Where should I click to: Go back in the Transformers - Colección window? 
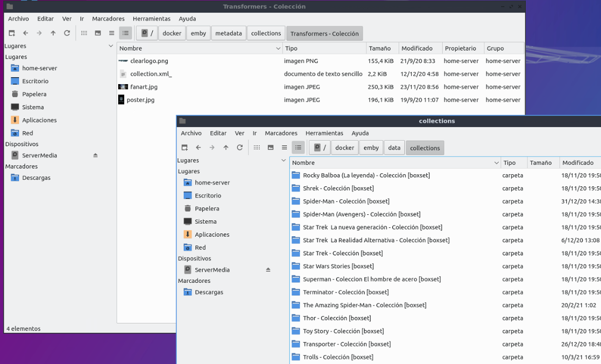[x=26, y=33]
